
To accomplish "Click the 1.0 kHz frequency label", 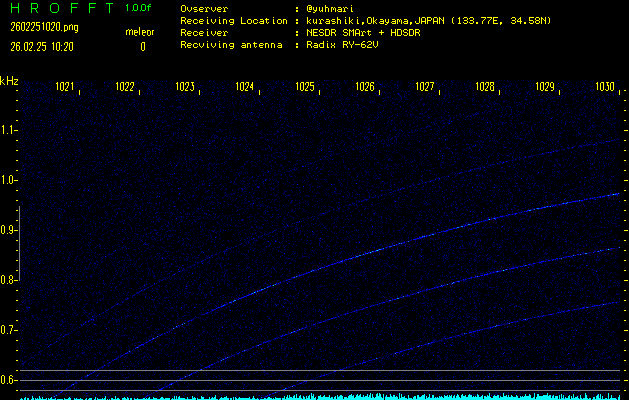I will [x=9, y=180].
